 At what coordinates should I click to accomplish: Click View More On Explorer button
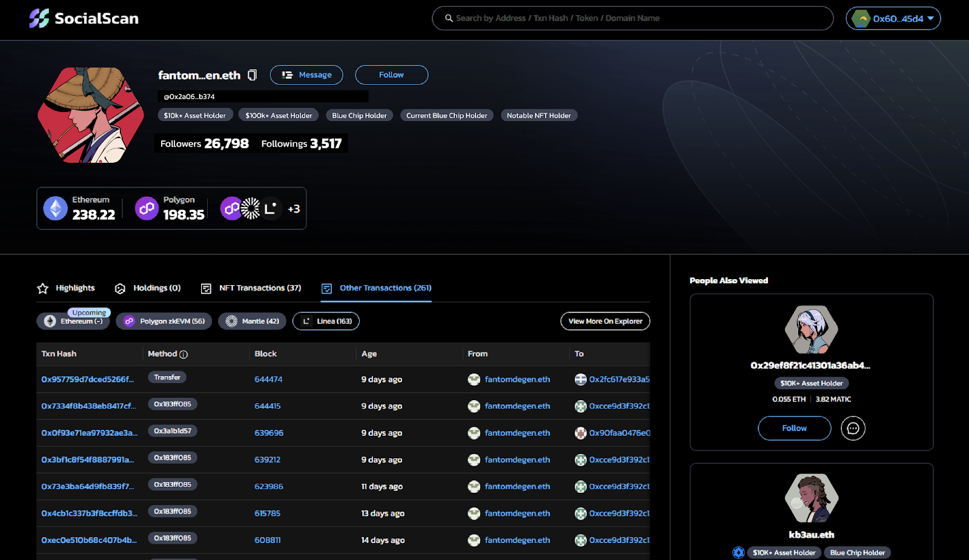tap(605, 321)
